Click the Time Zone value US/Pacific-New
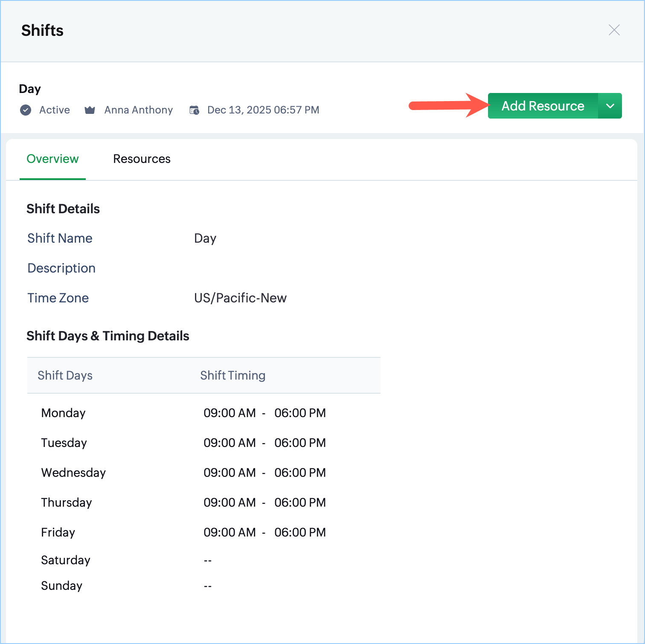 [x=240, y=298]
